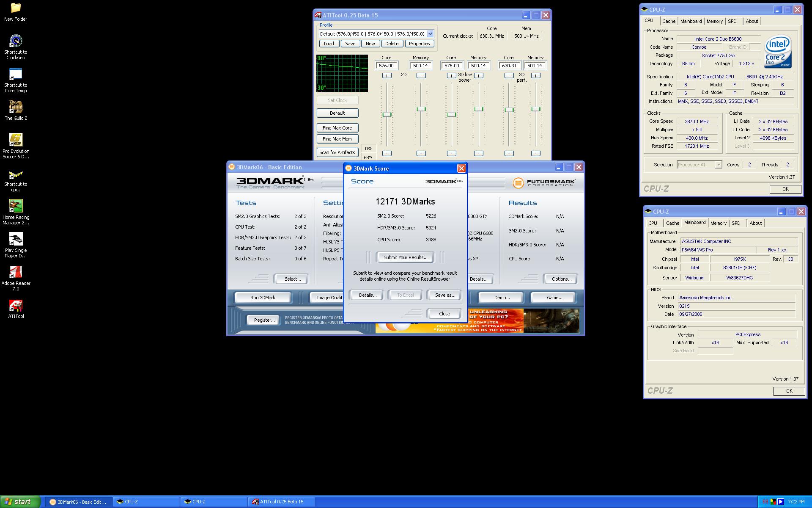812x508 pixels.
Task: Launch The Guild 2 desktop icon
Action: (16, 107)
